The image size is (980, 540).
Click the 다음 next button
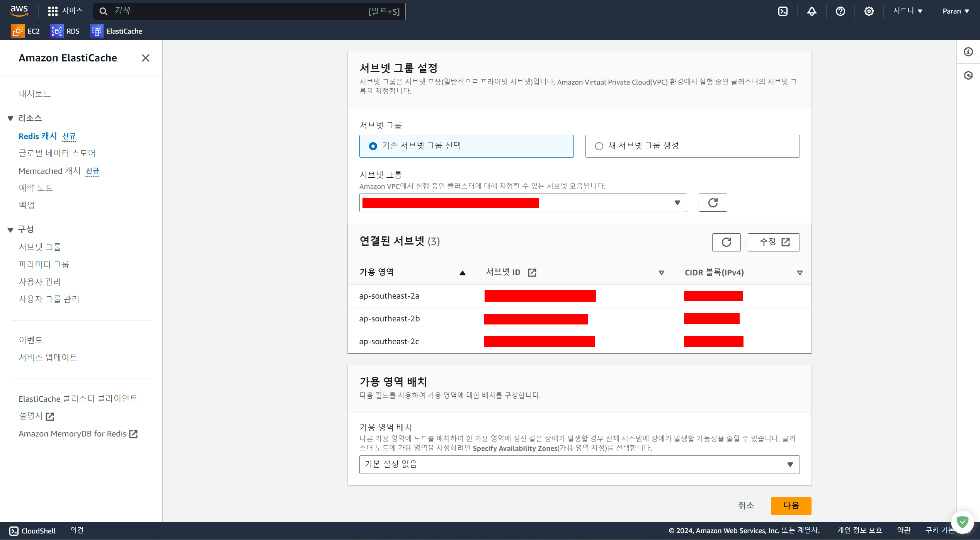pyautogui.click(x=791, y=506)
